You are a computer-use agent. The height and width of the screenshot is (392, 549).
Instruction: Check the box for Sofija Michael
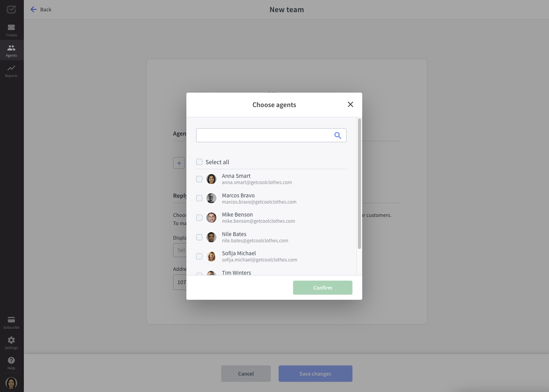click(x=199, y=256)
